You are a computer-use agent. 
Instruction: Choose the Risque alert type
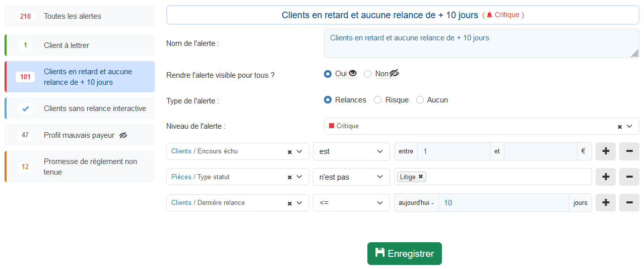click(x=377, y=100)
